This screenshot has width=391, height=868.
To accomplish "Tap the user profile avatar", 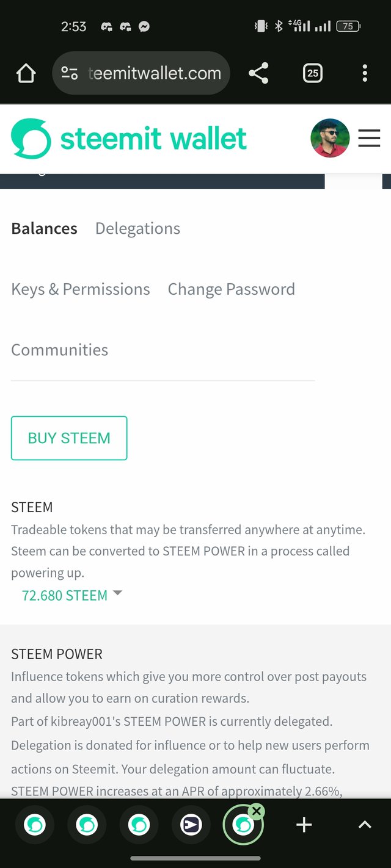I will pyautogui.click(x=330, y=139).
